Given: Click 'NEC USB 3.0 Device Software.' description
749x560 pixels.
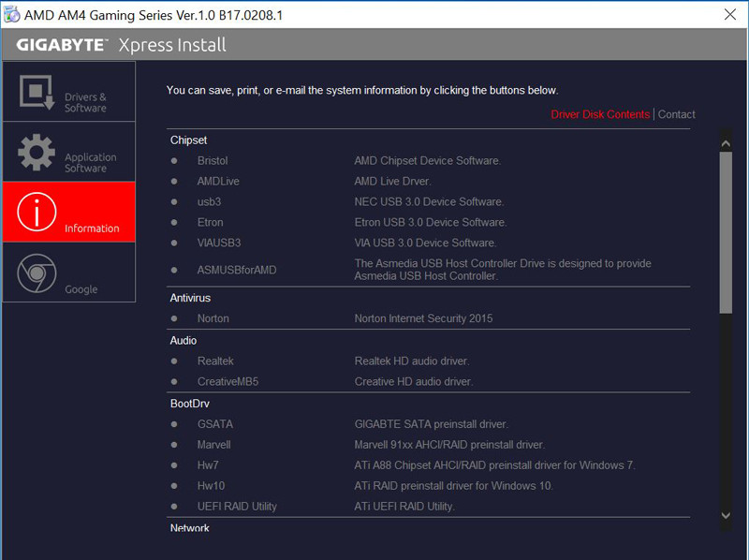Looking at the screenshot, I should click(429, 202).
